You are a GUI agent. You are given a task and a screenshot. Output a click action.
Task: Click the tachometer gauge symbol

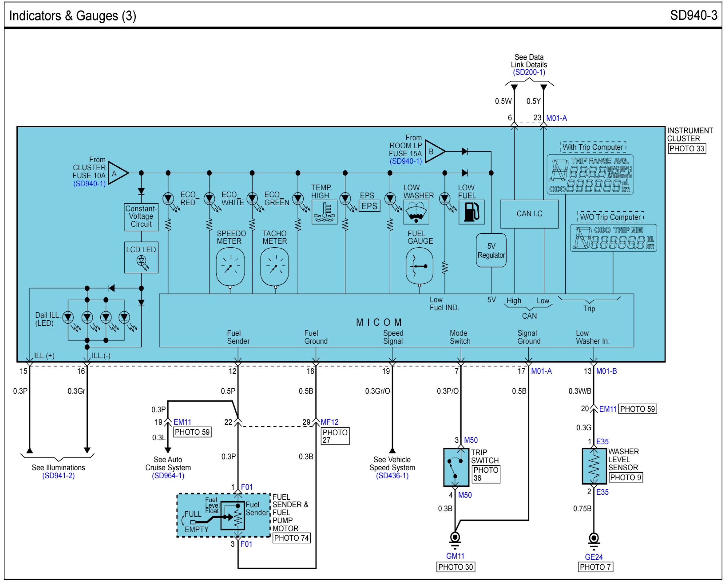(274, 267)
